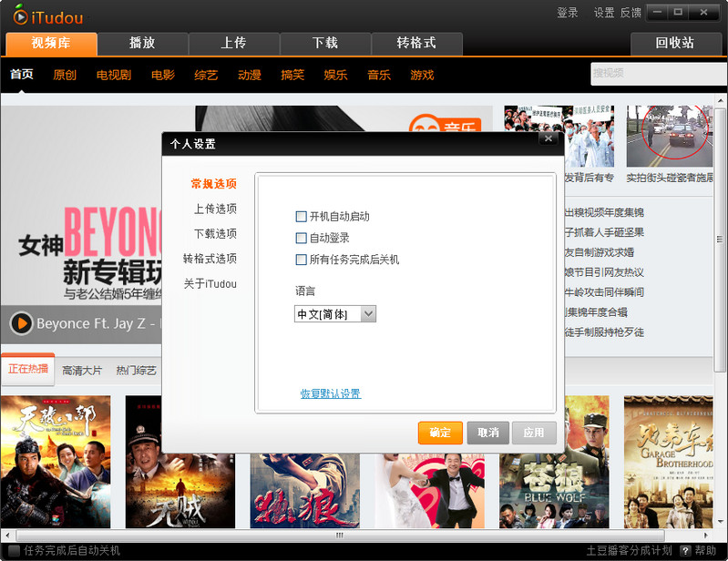This screenshot has height=561, width=728.
Task: Click the horizontal scrollbar left arrow
Action: [7, 535]
